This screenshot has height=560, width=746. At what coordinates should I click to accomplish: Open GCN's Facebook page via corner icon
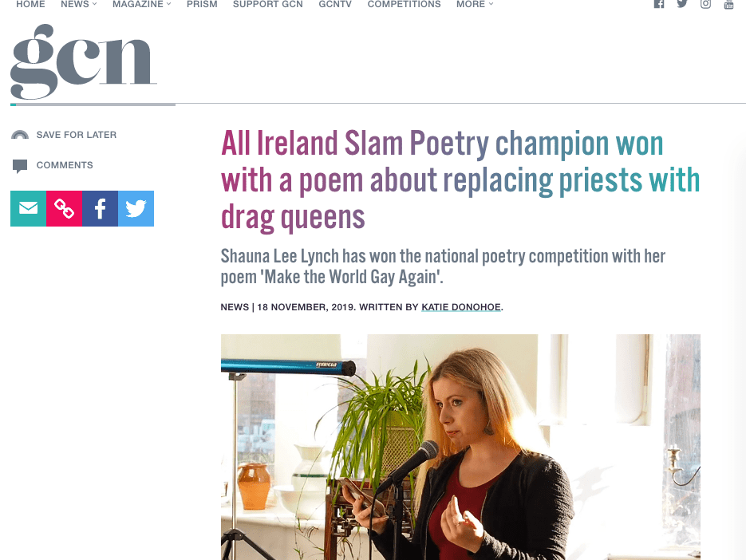coord(658,5)
